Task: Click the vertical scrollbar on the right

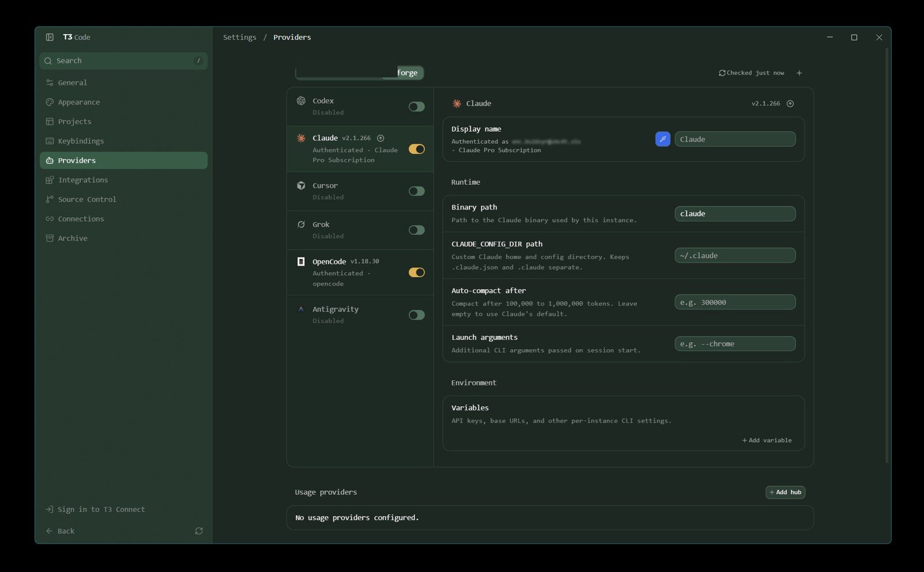Action: (887, 255)
